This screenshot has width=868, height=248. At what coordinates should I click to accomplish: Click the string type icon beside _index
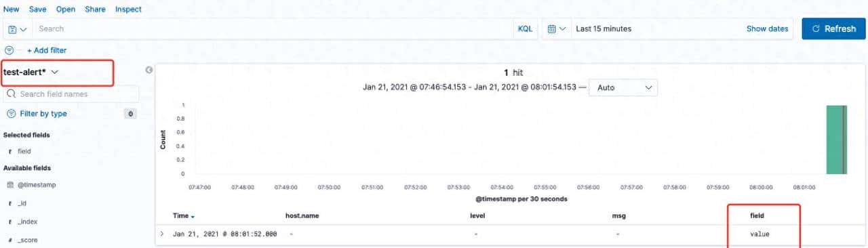pyautogui.click(x=10, y=222)
